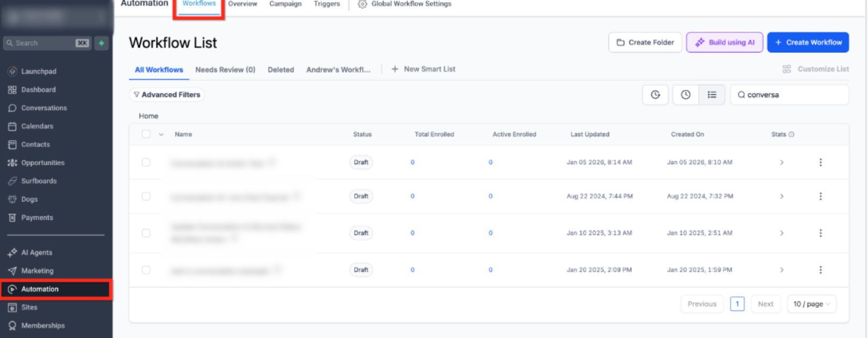868x338 pixels.
Task: Click the clock icon button in toolbar
Action: point(686,95)
